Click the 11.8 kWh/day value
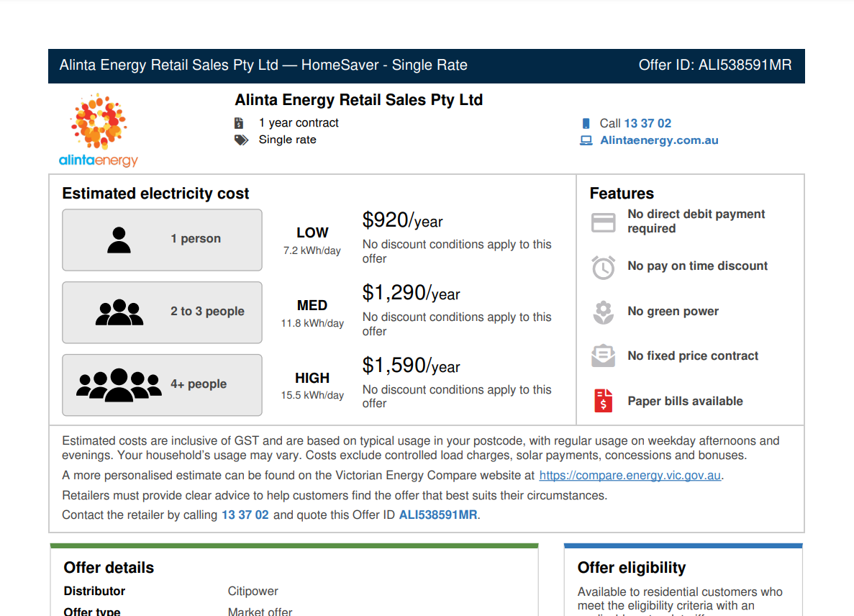Image resolution: width=854 pixels, height=616 pixels. coord(312,323)
